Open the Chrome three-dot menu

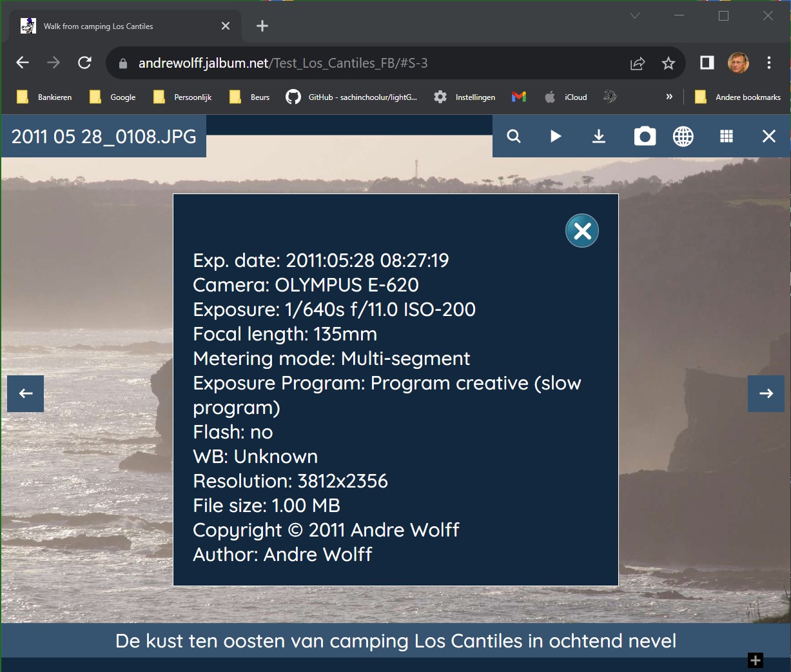(x=769, y=63)
